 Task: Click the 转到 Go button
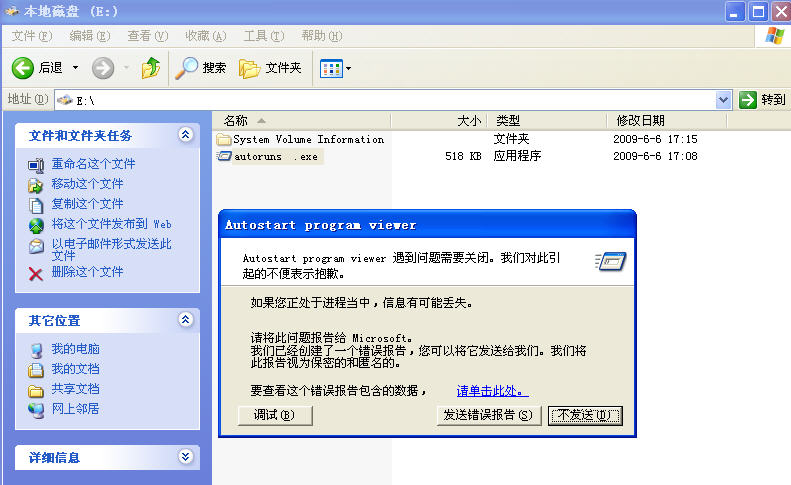point(763,100)
